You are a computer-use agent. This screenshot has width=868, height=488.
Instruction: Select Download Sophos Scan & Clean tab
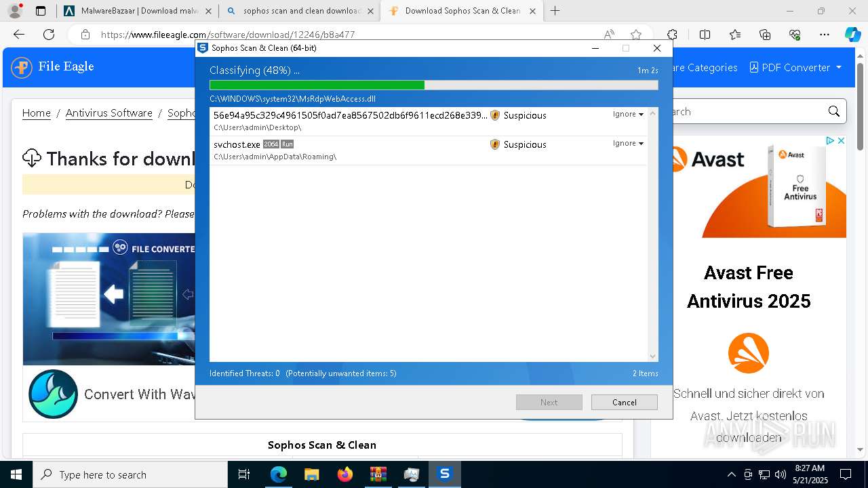pyautogui.click(x=462, y=11)
